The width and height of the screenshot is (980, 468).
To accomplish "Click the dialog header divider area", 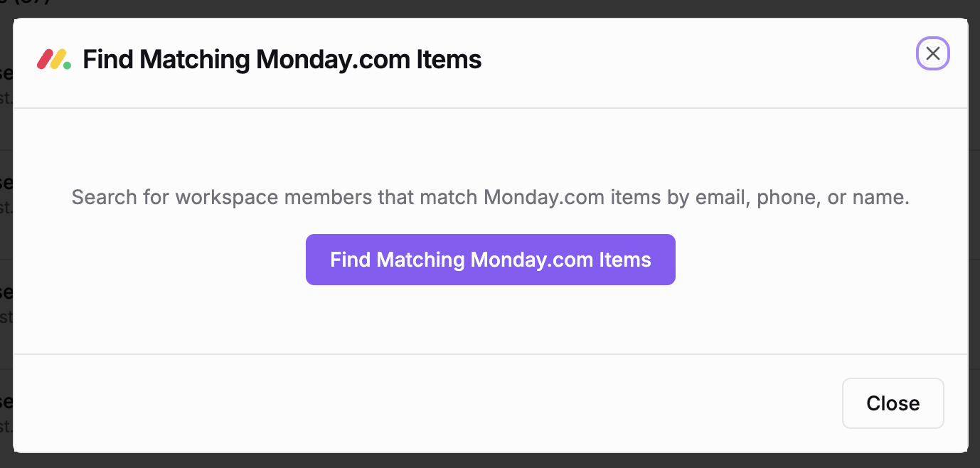I will tap(490, 108).
